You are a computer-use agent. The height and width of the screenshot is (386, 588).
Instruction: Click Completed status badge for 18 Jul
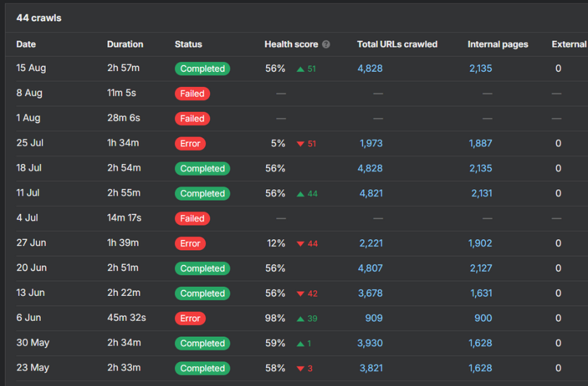click(202, 169)
